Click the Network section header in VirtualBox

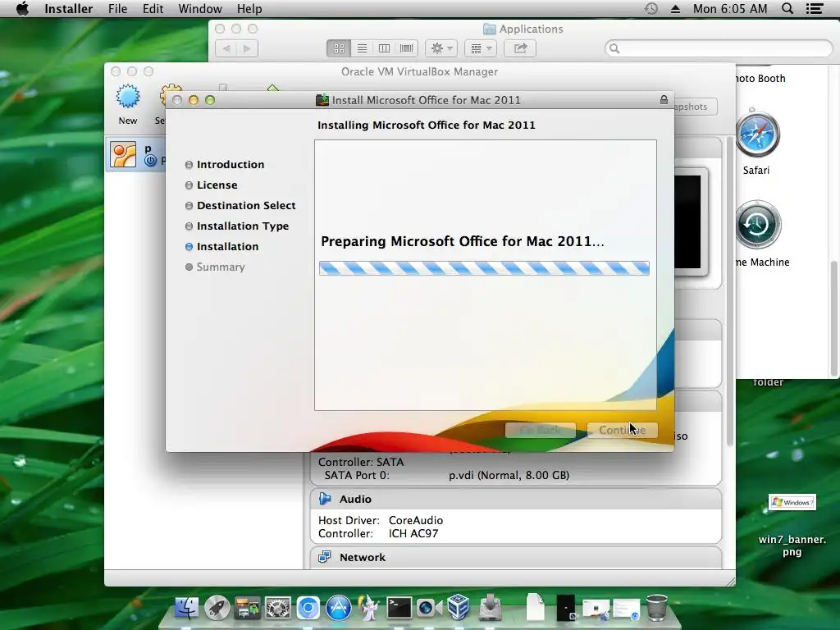516,557
